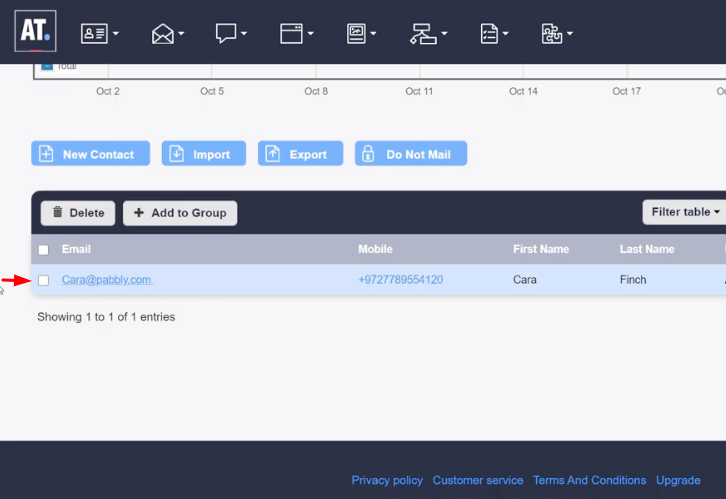
Task: Open the Filter table dropdown
Action: point(684,212)
